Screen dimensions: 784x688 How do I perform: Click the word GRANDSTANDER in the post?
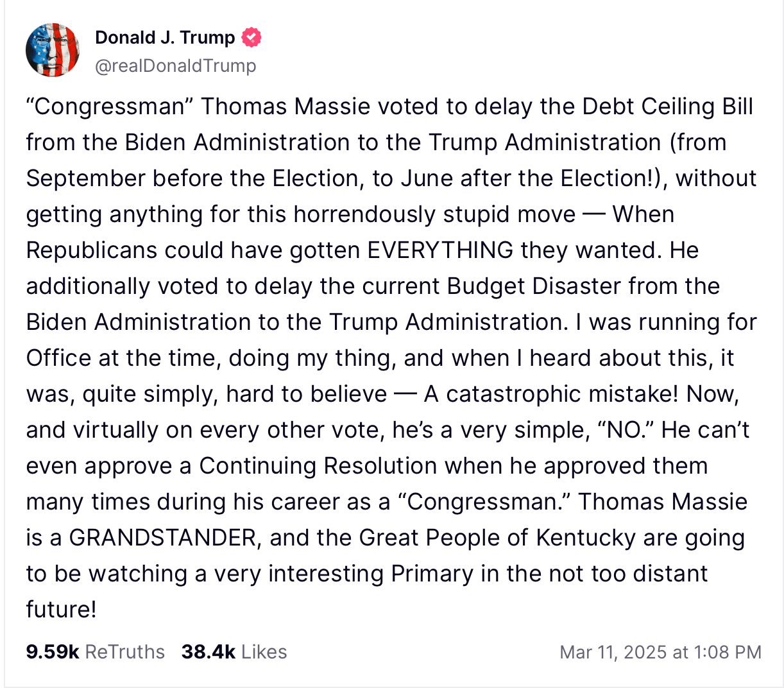pyautogui.click(x=163, y=538)
